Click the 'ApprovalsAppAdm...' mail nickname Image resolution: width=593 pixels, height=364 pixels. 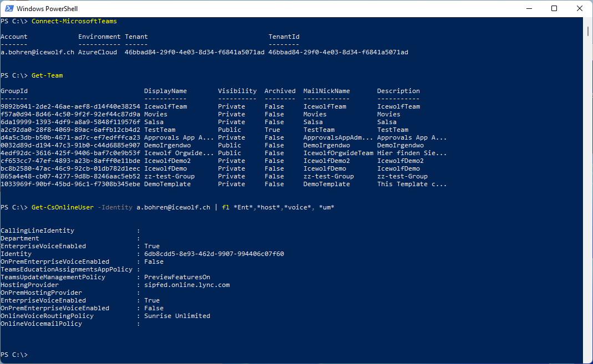(x=338, y=137)
